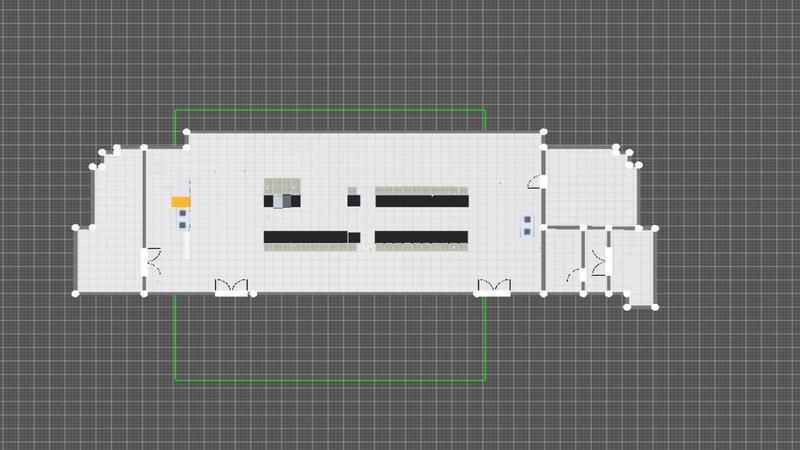The width and height of the screenshot is (800, 450).
Task: Select the single door in upper right wall
Action: (538, 182)
